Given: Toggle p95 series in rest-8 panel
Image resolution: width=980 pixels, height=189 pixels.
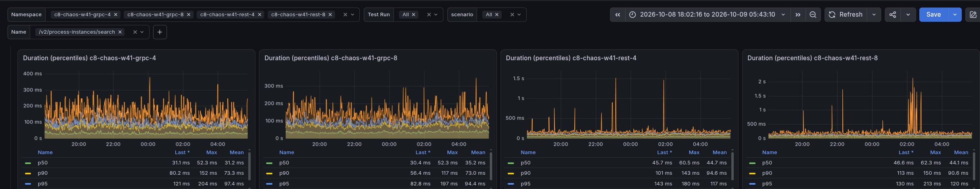Looking at the screenshot, I should tap(767, 184).
